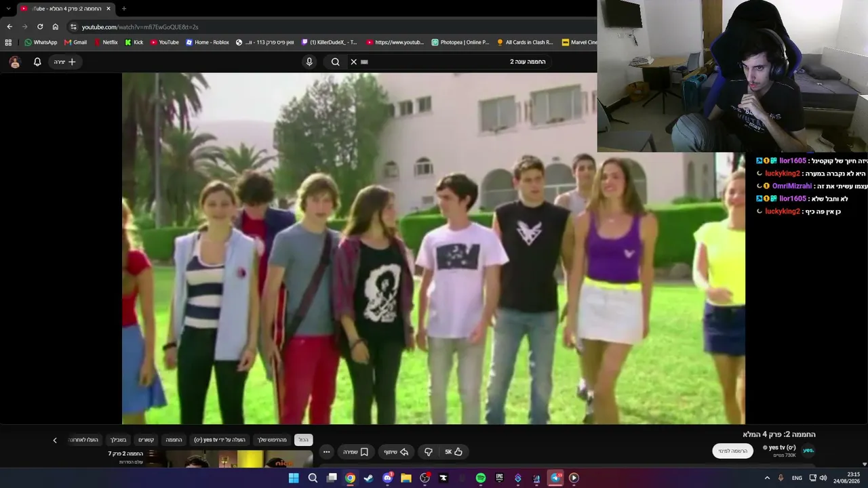Select the 'קשרים' filter chip
The width and height of the screenshot is (868, 488).
click(146, 440)
